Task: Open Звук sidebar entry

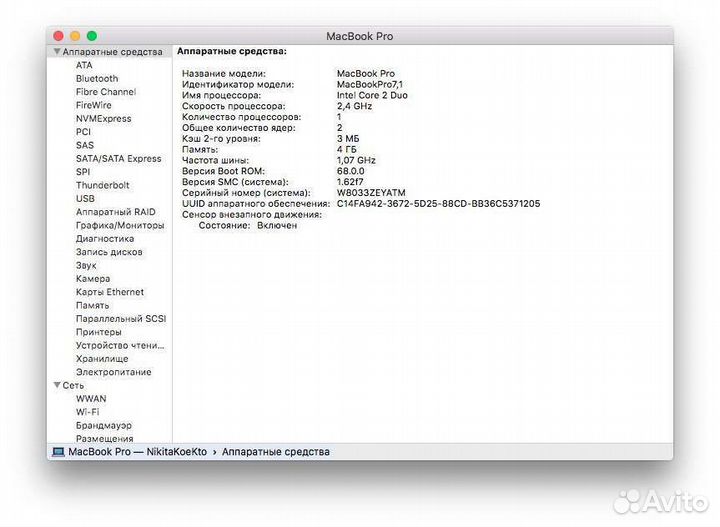Action: tap(86, 265)
